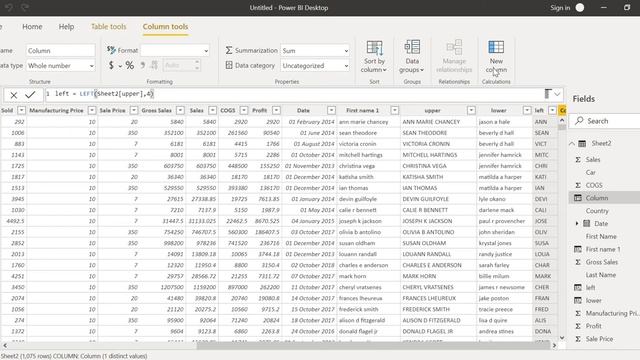Create a New column
Viewport: 640px width, 360px height.
496,57
